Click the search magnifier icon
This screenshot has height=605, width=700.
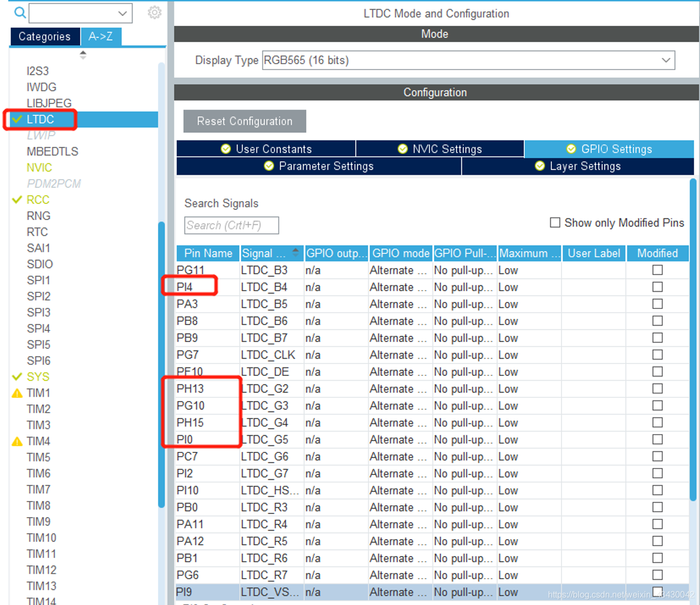click(20, 12)
